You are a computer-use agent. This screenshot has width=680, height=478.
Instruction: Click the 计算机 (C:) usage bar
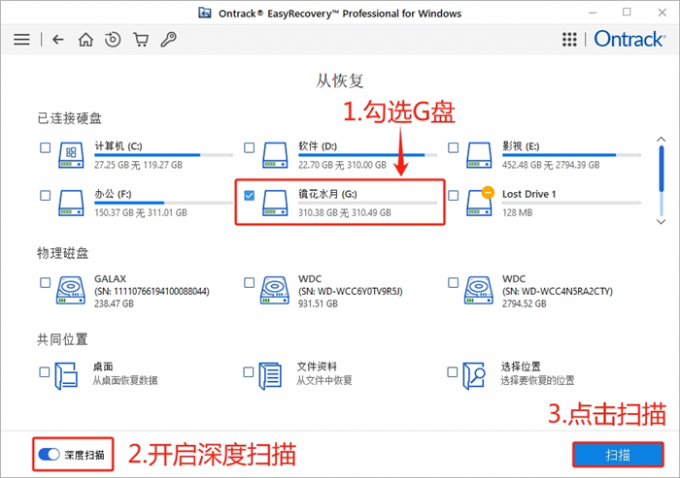point(163,155)
